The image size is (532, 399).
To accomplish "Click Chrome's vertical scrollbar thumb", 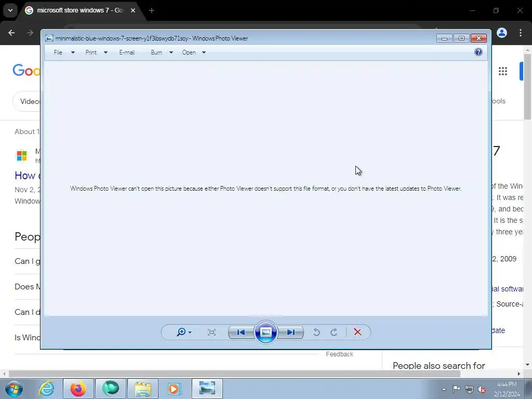I will point(527,87).
